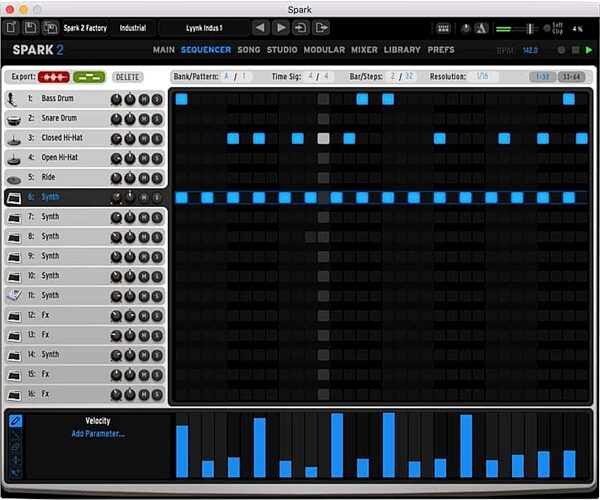Viewport: 600px width, 500px height.
Task: Go to the previous preset arrow
Action: [260, 28]
